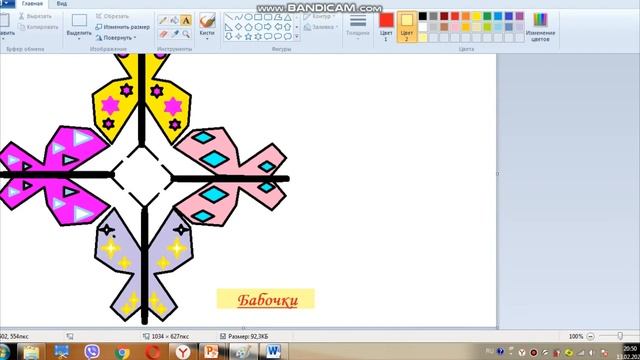Open PowerPoint from the taskbar
The image size is (640, 360).
(x=211, y=351)
